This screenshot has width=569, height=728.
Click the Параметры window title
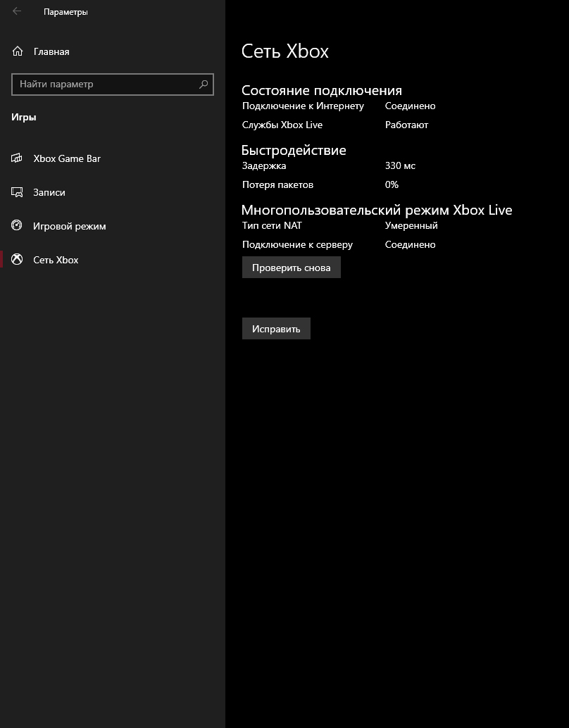point(65,12)
